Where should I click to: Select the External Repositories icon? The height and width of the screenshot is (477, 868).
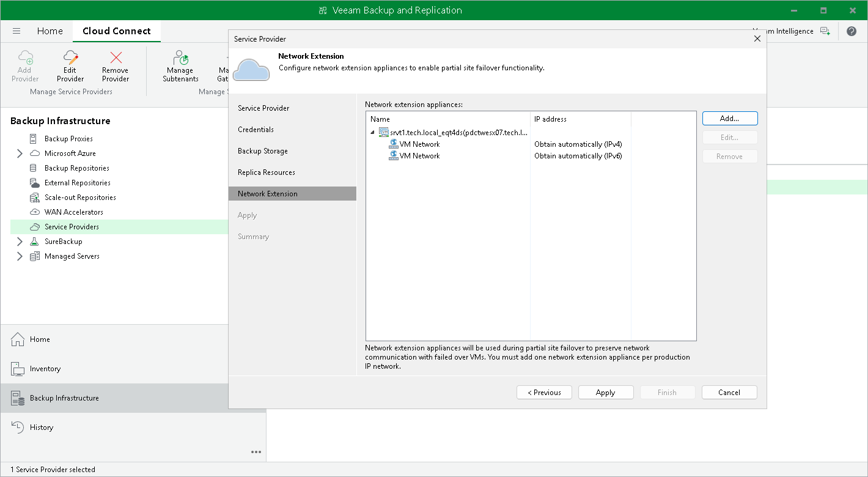pos(34,183)
